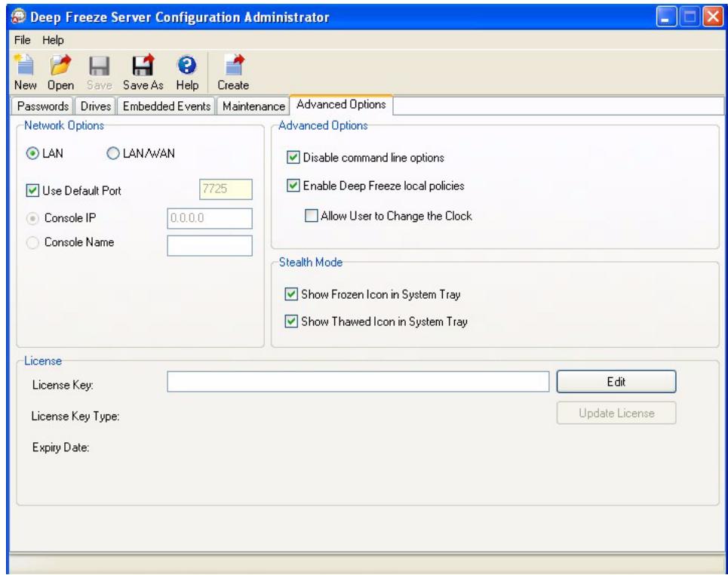This screenshot has height=575, width=728.
Task: Minimize the Deep Freeze window
Action: point(666,17)
